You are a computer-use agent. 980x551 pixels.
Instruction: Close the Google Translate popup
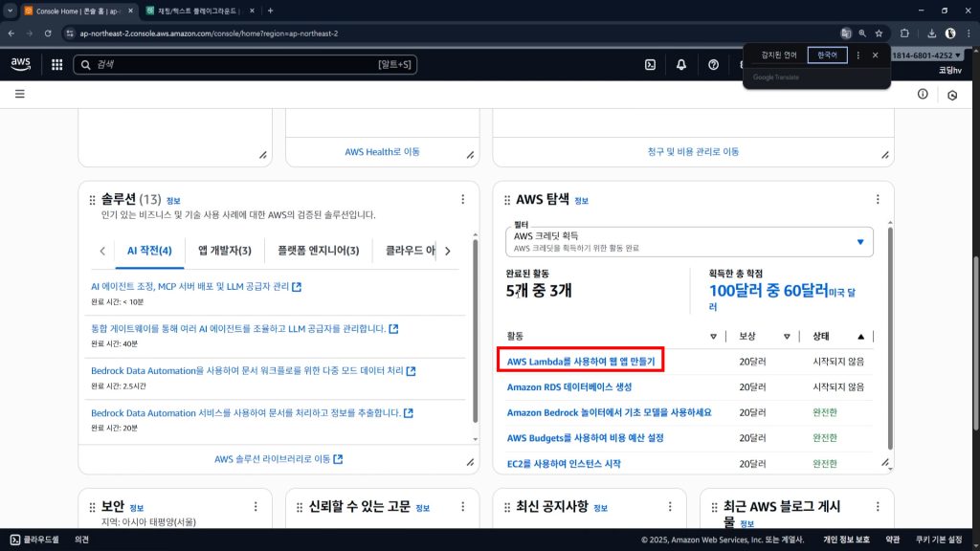pos(875,55)
